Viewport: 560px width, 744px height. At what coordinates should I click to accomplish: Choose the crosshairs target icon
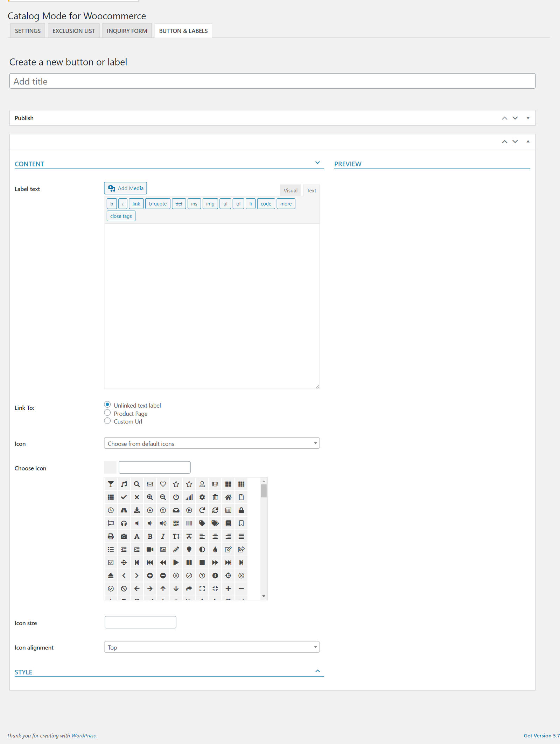[x=228, y=576]
